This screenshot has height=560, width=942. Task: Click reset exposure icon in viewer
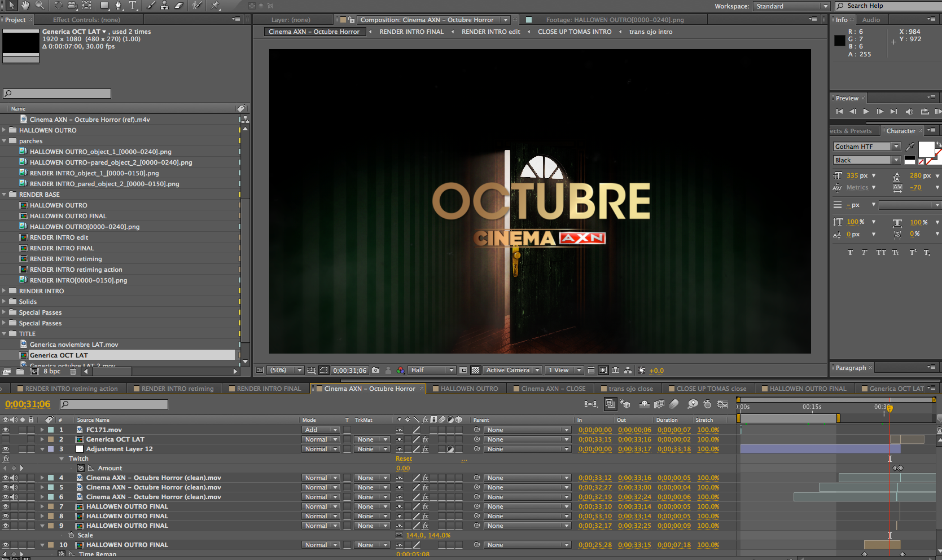coord(641,371)
